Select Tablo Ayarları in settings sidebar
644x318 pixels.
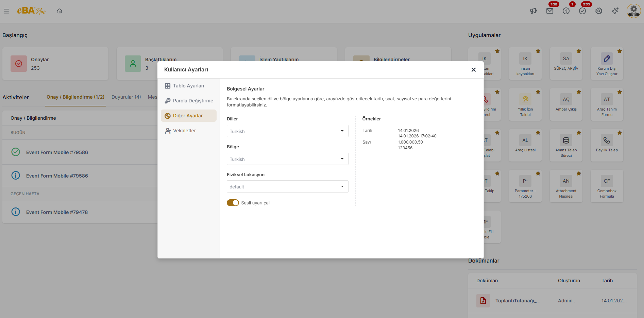(x=188, y=86)
